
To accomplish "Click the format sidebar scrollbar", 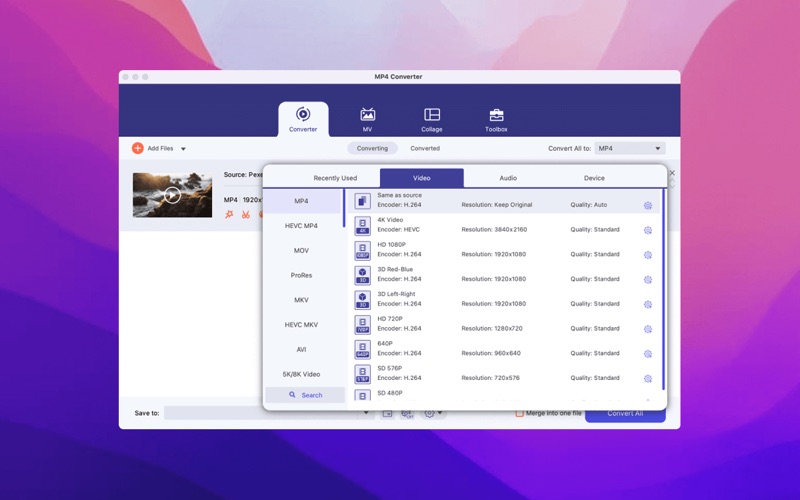I will [344, 208].
